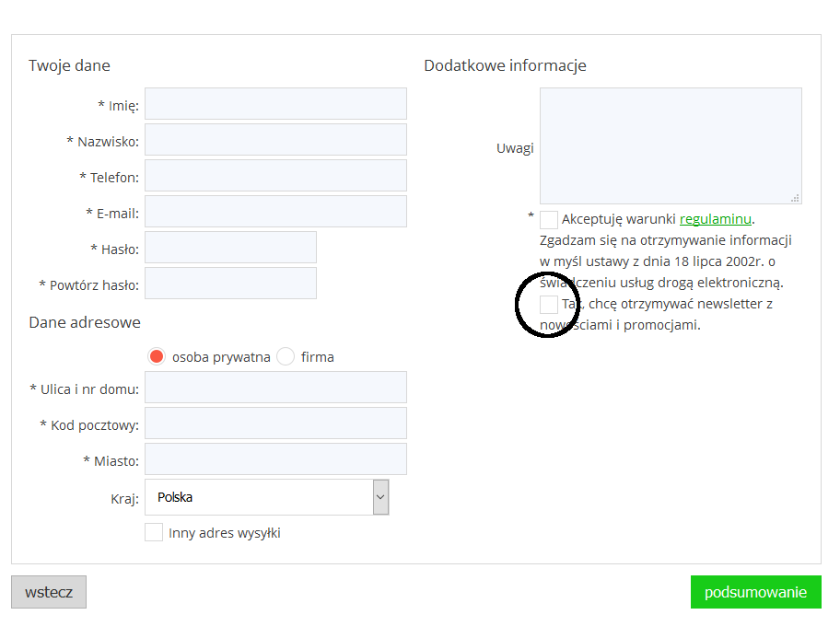Select the osoba prywatna radio button

point(157,357)
